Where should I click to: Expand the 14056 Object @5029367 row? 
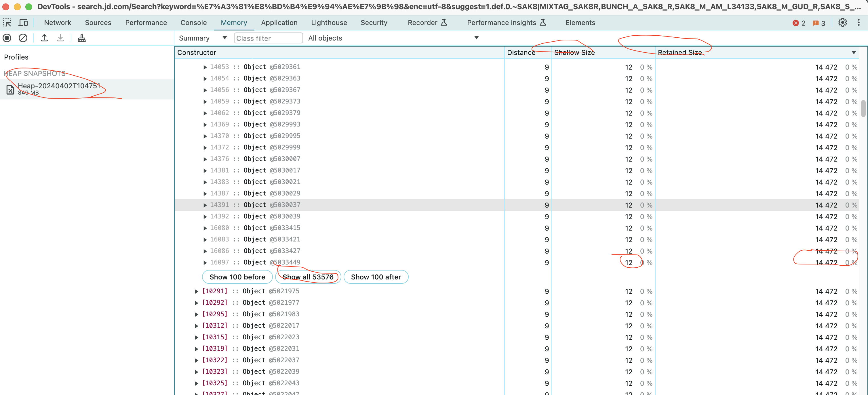[x=205, y=90]
